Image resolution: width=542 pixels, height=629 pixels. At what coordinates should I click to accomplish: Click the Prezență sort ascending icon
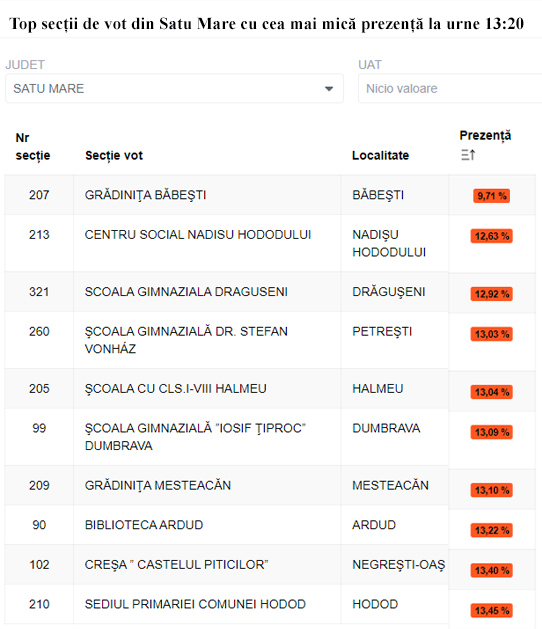(x=468, y=154)
